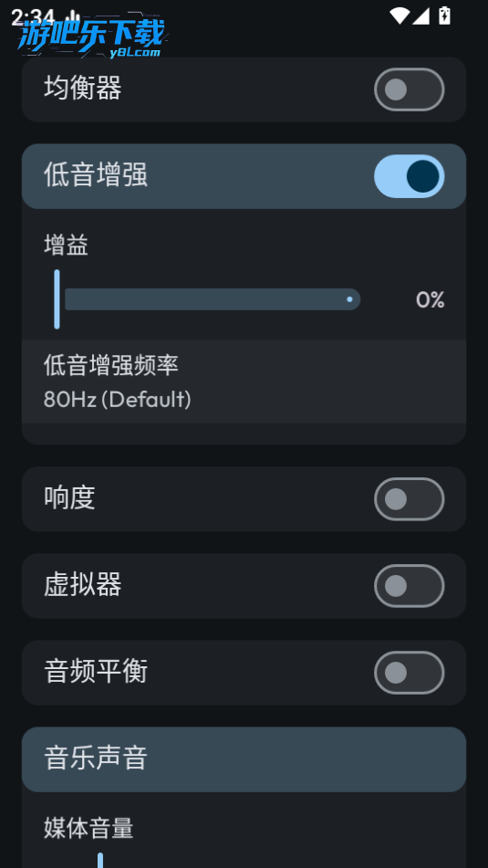
Task: Disable the 低音增强 bass boost switch
Action: tap(409, 176)
